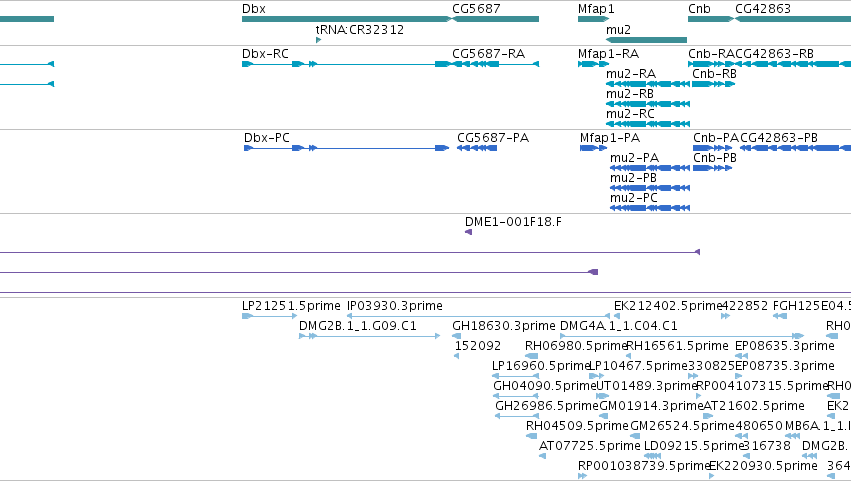This screenshot has width=851, height=481.
Task: Click the CG5687-RA transcript
Action: pyautogui.click(x=495, y=64)
